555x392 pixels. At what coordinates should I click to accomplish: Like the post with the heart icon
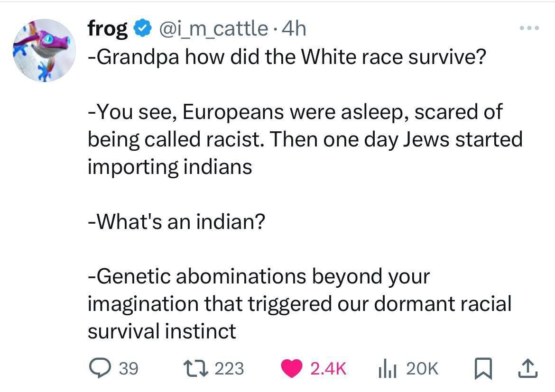tap(293, 368)
